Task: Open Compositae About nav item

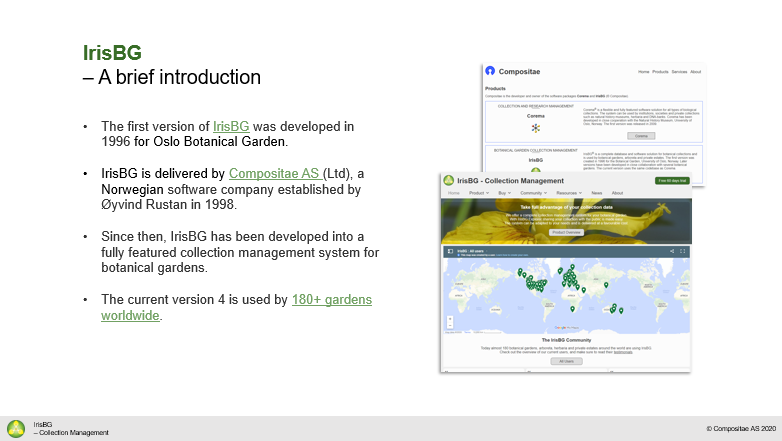Action: click(695, 72)
